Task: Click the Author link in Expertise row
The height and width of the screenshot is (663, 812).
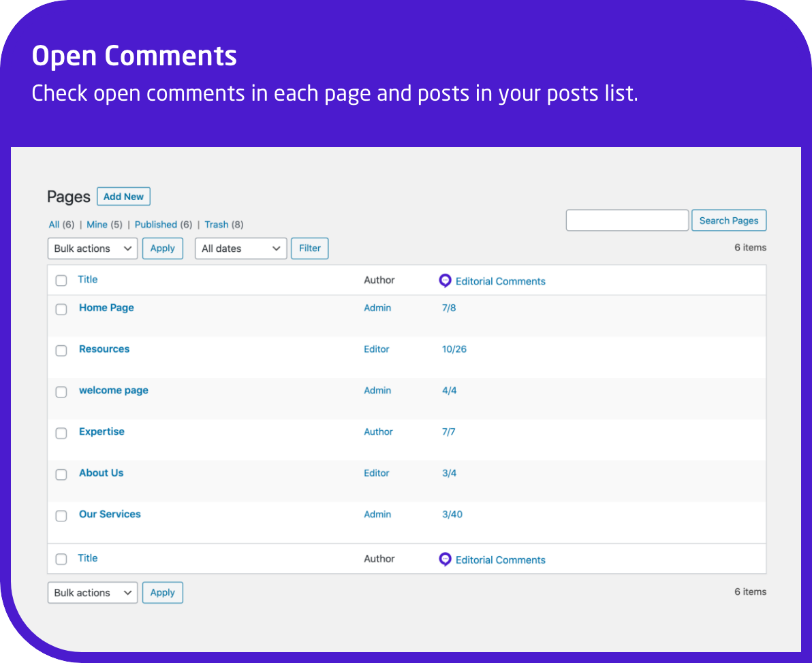Action: pyautogui.click(x=378, y=432)
